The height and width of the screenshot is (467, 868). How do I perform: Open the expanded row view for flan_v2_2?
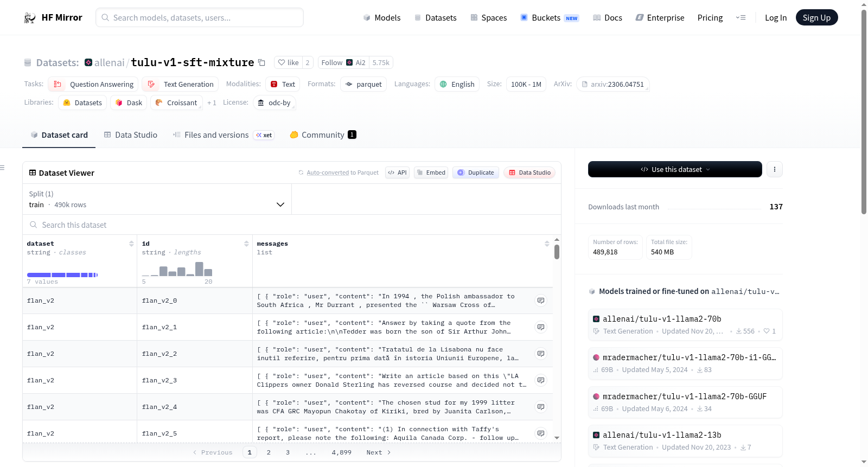(541, 354)
